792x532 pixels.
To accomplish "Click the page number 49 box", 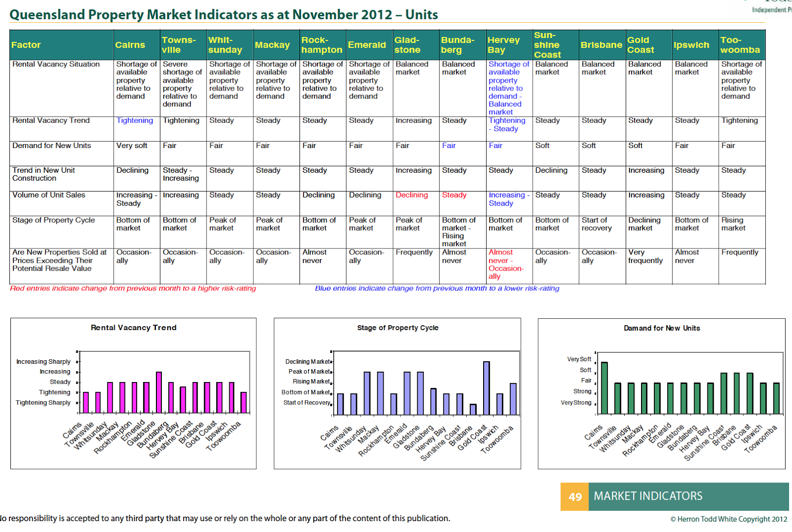I will pos(575,496).
